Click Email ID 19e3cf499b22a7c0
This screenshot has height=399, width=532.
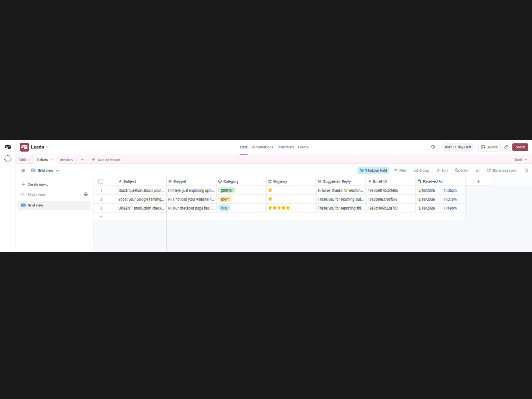391,208
